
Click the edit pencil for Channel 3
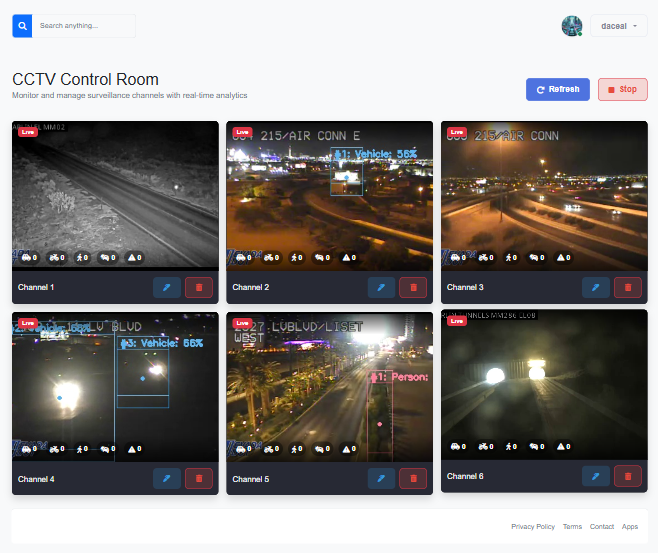coord(595,287)
